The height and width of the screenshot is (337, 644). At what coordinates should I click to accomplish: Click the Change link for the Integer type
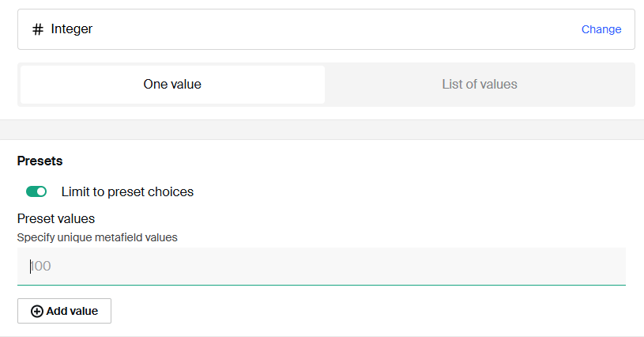601,29
